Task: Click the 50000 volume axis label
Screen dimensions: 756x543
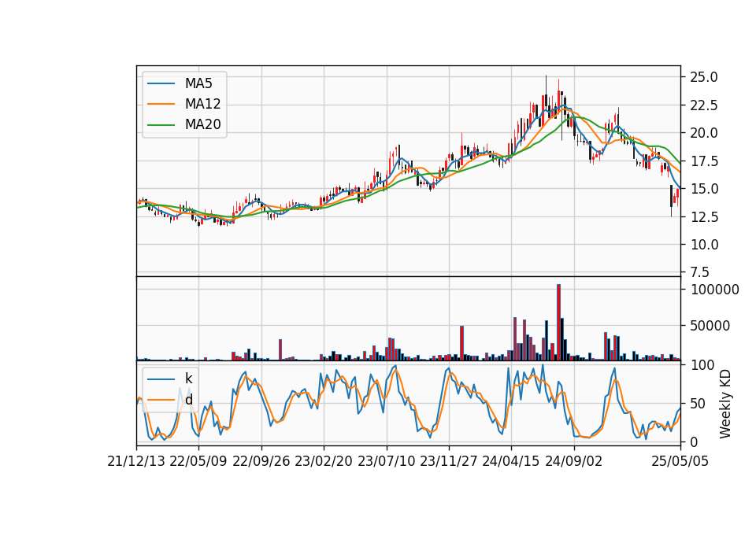Action: point(710,326)
